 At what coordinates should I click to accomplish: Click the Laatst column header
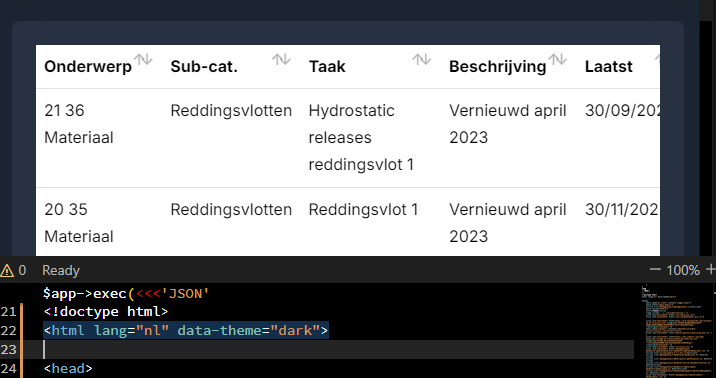pos(609,67)
